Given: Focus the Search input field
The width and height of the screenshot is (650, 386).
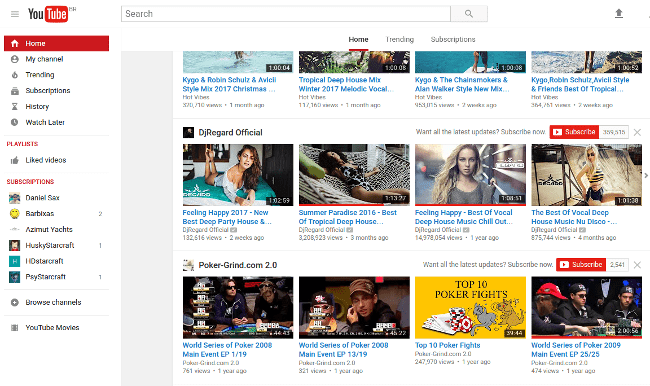Looking at the screenshot, I should pyautogui.click(x=286, y=14).
